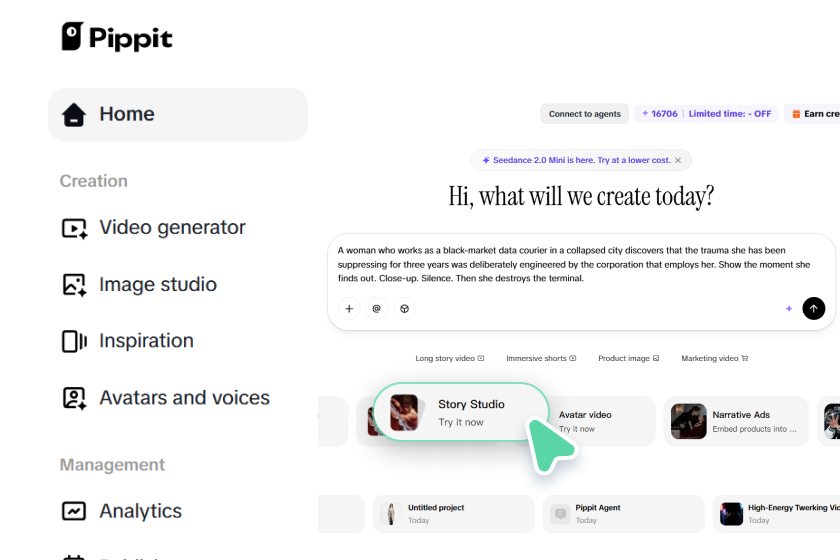840x560 pixels.
Task: Click the Image studio icon
Action: coord(74,285)
